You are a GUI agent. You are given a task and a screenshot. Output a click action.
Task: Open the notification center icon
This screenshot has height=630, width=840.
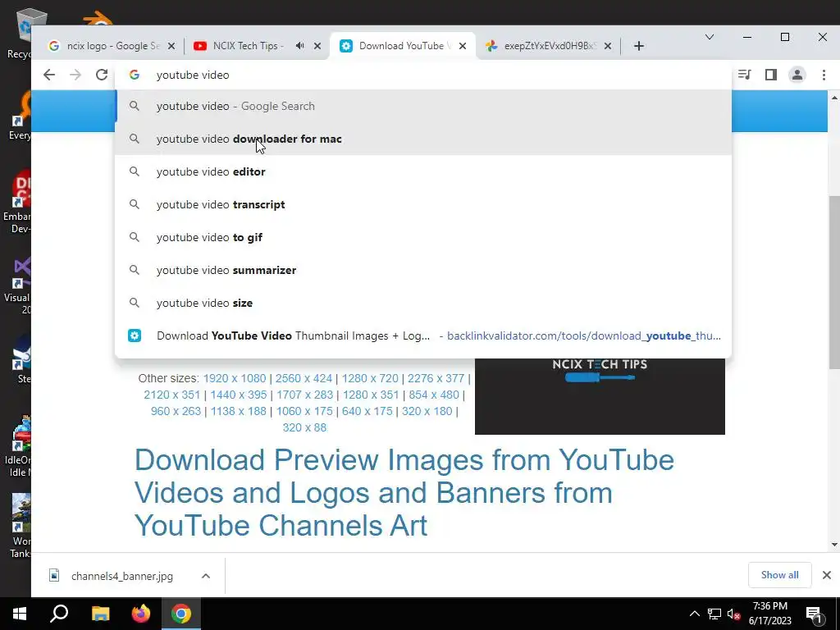[x=814, y=614]
